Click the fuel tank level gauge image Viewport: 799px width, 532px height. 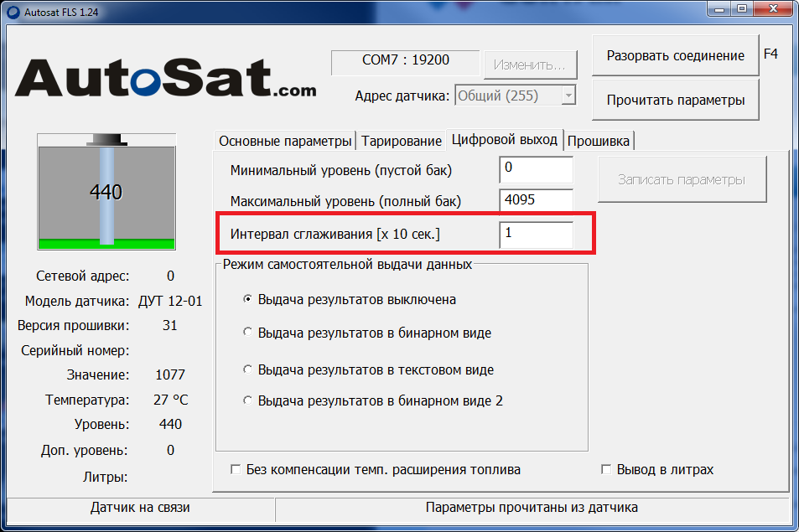click(106, 191)
